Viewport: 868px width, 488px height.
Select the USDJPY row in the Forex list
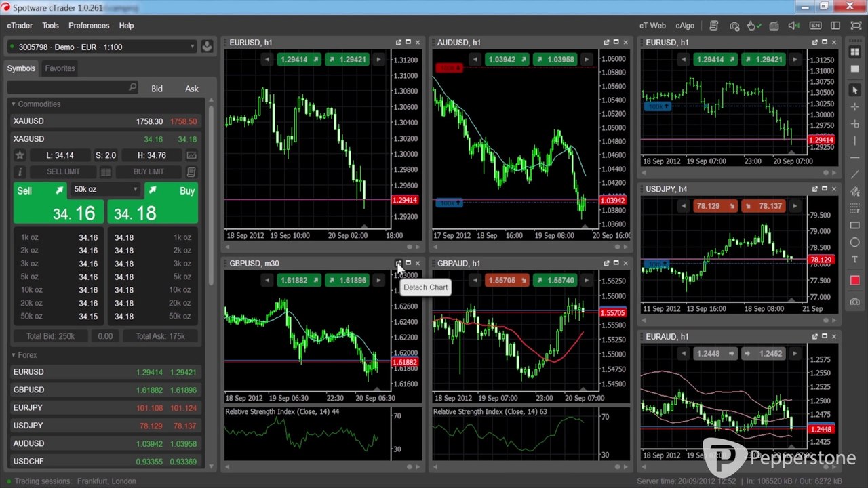pyautogui.click(x=106, y=426)
